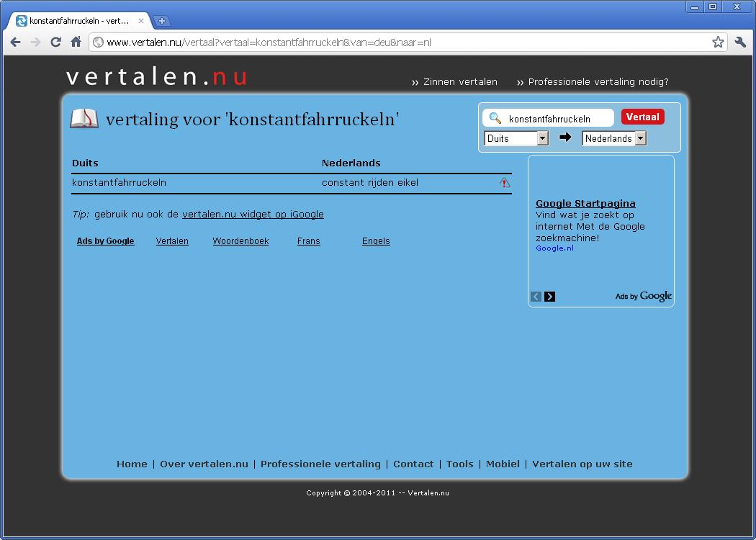Click the Contact footer link
Viewport: 756px width, 540px height.
413,464
